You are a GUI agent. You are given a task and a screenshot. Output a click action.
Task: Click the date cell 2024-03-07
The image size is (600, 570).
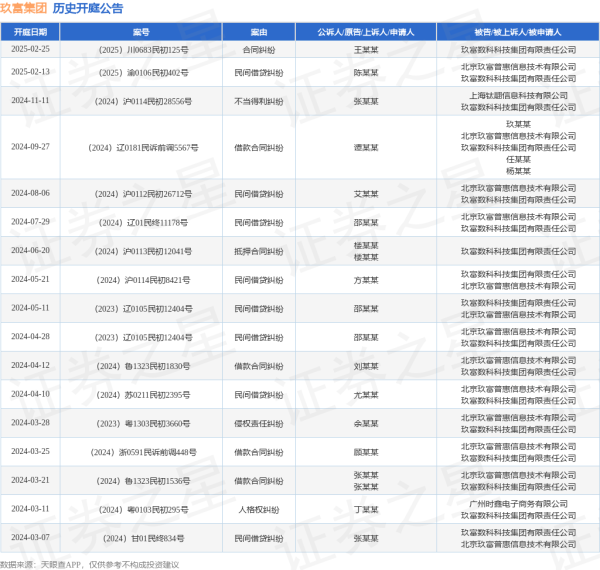(30, 537)
